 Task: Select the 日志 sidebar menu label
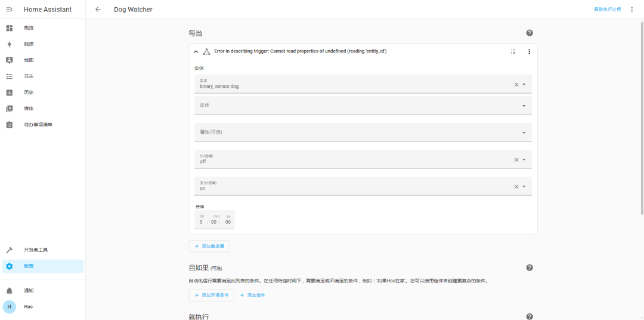coord(29,76)
